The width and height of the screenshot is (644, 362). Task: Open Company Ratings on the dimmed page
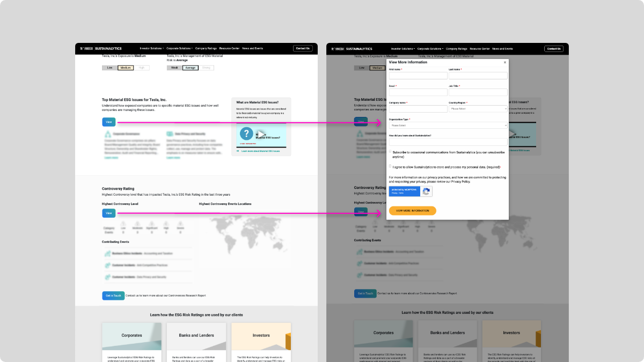point(457,48)
